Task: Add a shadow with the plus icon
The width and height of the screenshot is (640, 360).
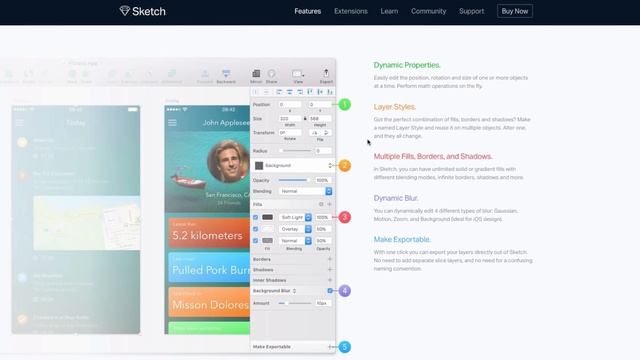Action: pyautogui.click(x=330, y=270)
